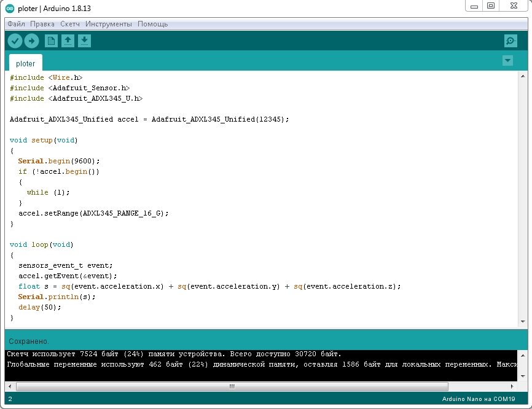This screenshot has height=409, width=532.
Task: Open the tab options dropdown arrow
Action: coord(507,61)
